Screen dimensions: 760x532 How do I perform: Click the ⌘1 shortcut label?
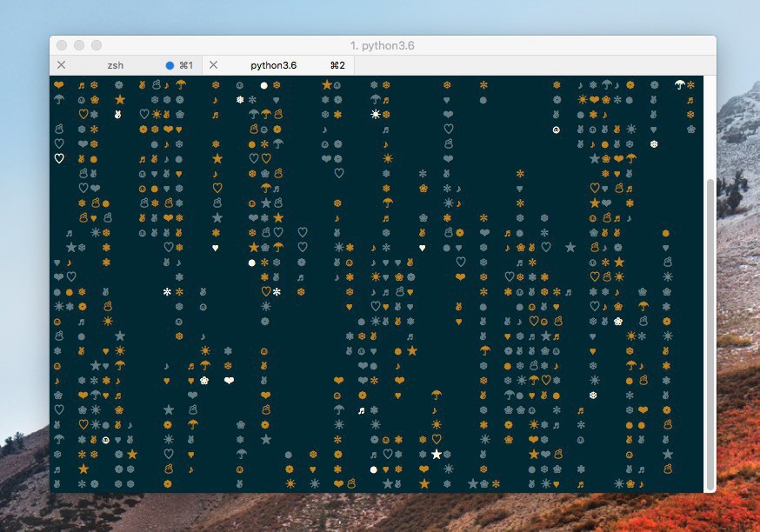pos(186,65)
